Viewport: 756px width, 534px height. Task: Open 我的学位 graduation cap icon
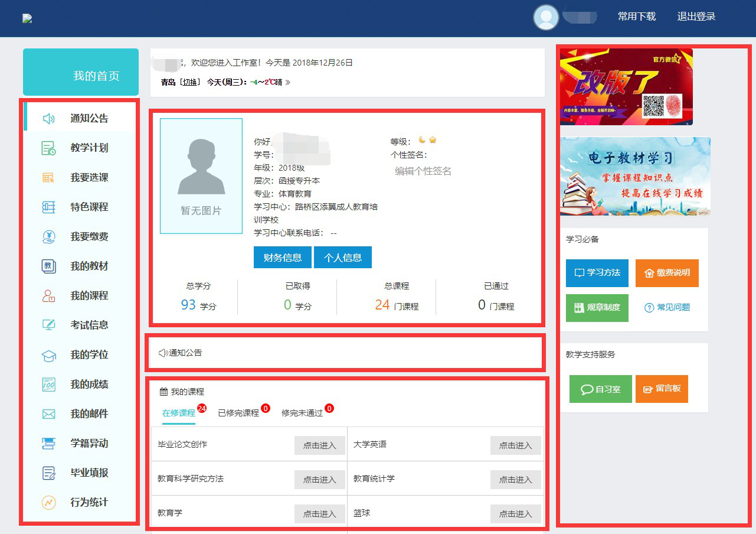click(x=49, y=355)
